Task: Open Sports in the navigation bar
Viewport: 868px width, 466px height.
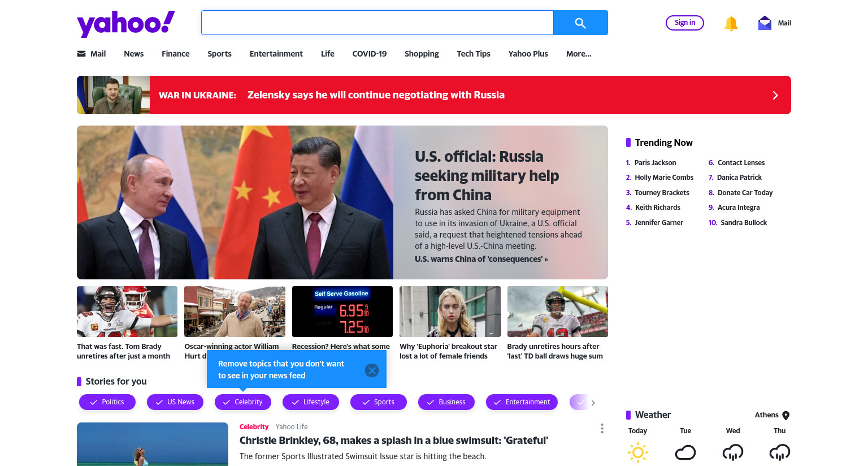Action: point(219,54)
